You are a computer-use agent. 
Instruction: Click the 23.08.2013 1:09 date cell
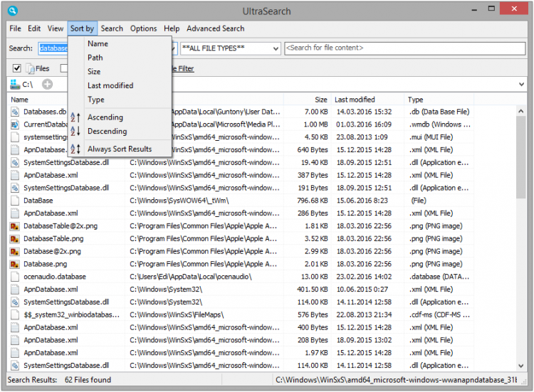[362, 137]
